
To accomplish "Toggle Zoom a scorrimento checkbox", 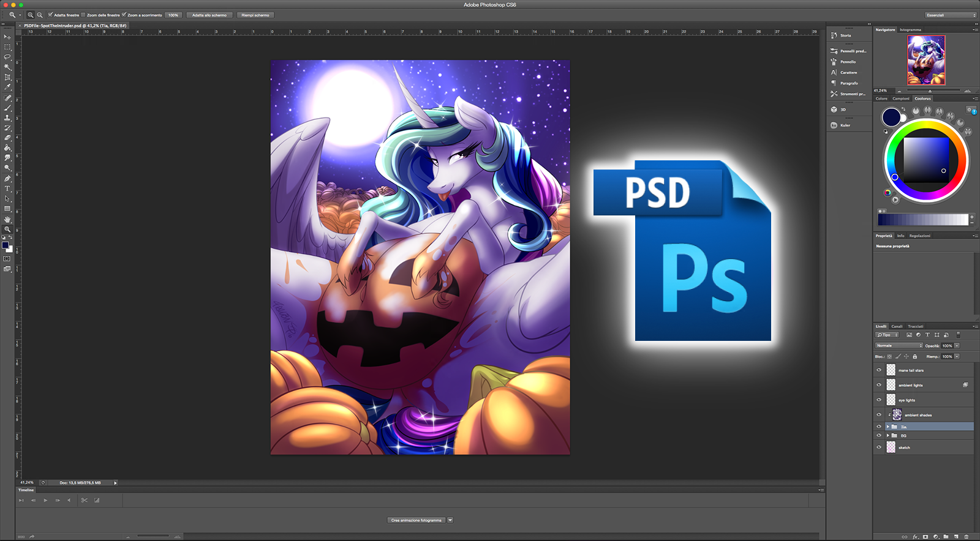I will tap(124, 15).
